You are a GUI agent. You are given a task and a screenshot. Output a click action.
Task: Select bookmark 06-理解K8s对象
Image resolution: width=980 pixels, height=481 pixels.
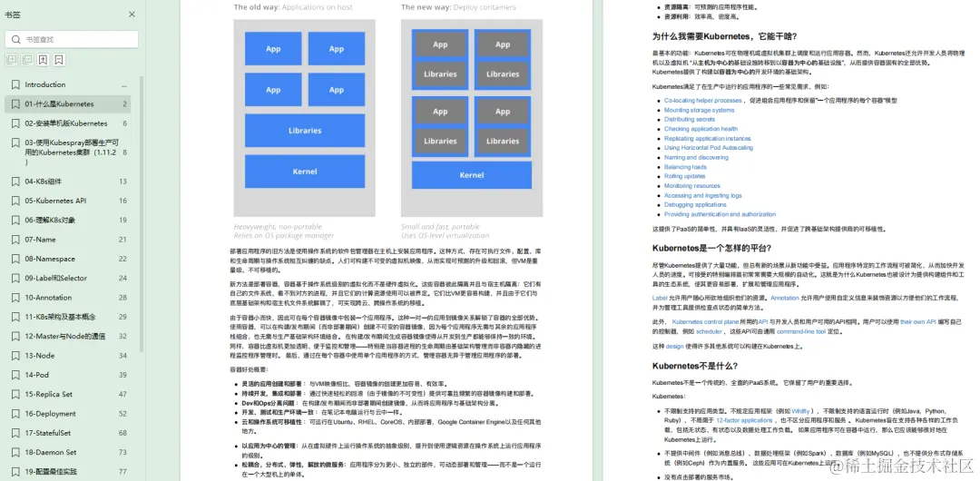[67, 221]
